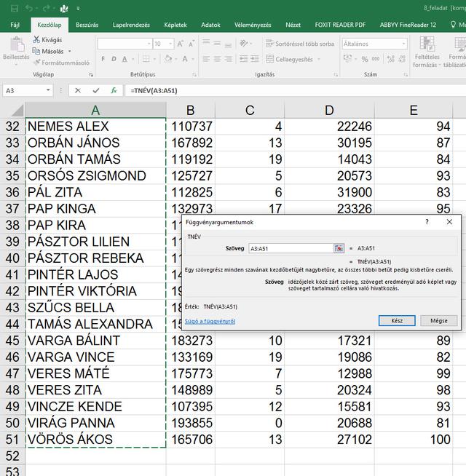Click the Save icon in title bar
This screenshot has height=476, width=466.
click(x=15, y=9)
